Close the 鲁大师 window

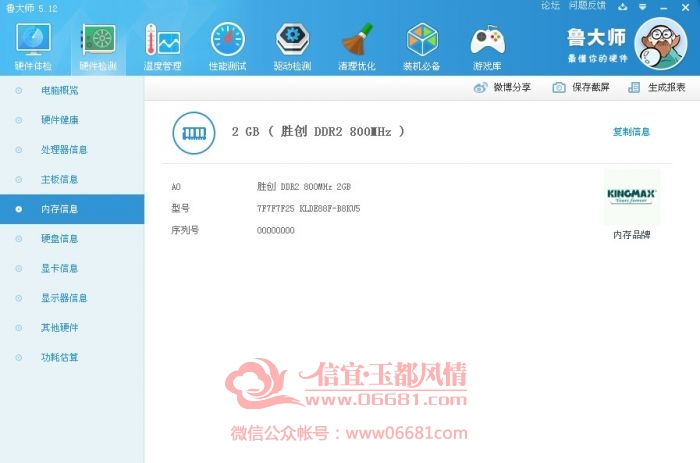[685, 7]
